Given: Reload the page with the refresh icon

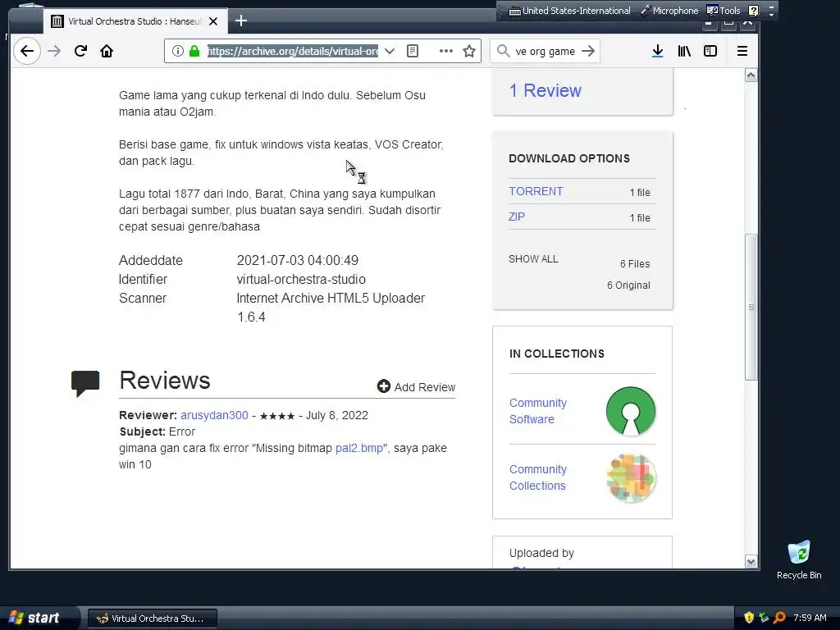Looking at the screenshot, I should click(80, 51).
